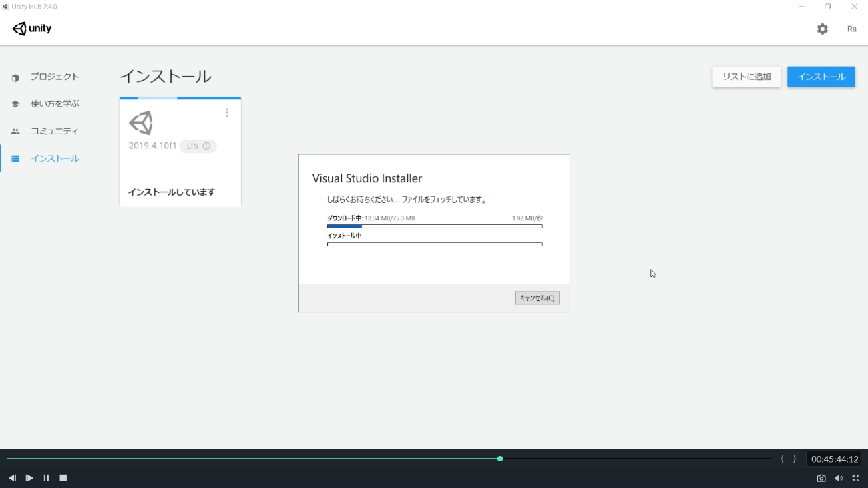Screen dimensions: 868x488
Task: Play the video in the player
Action: 29,478
